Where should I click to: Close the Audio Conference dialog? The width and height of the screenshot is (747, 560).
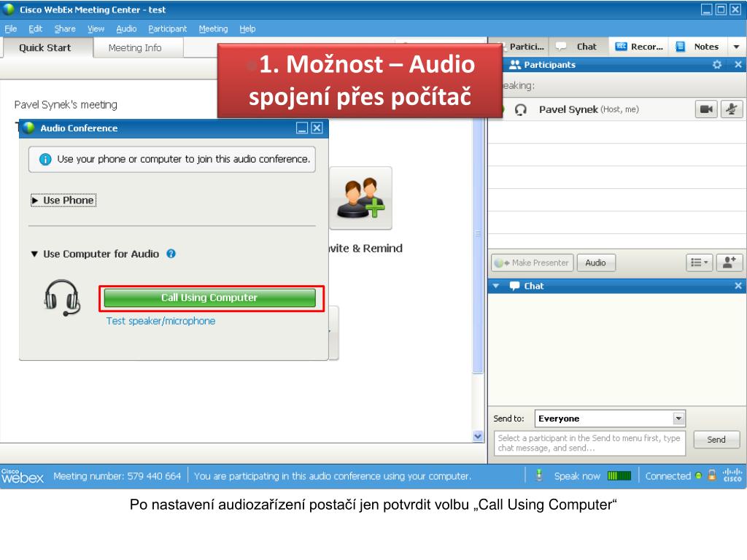pyautogui.click(x=317, y=128)
